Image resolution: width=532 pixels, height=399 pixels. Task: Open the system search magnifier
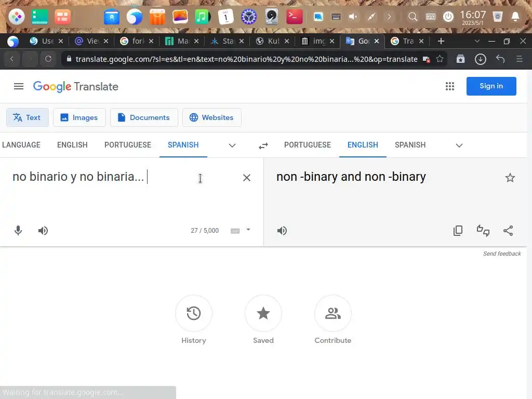click(x=413, y=17)
